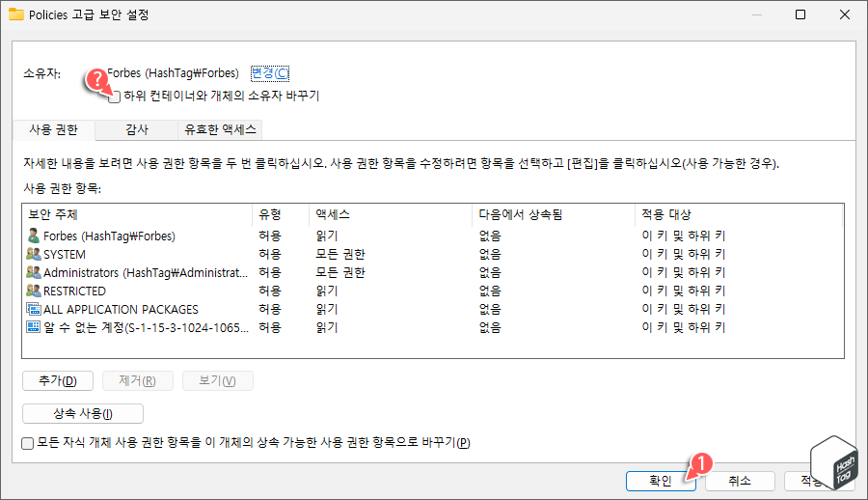This screenshot has width=868, height=500.
Task: Close the Policies 고급 보안 설정 window
Action: (845, 14)
